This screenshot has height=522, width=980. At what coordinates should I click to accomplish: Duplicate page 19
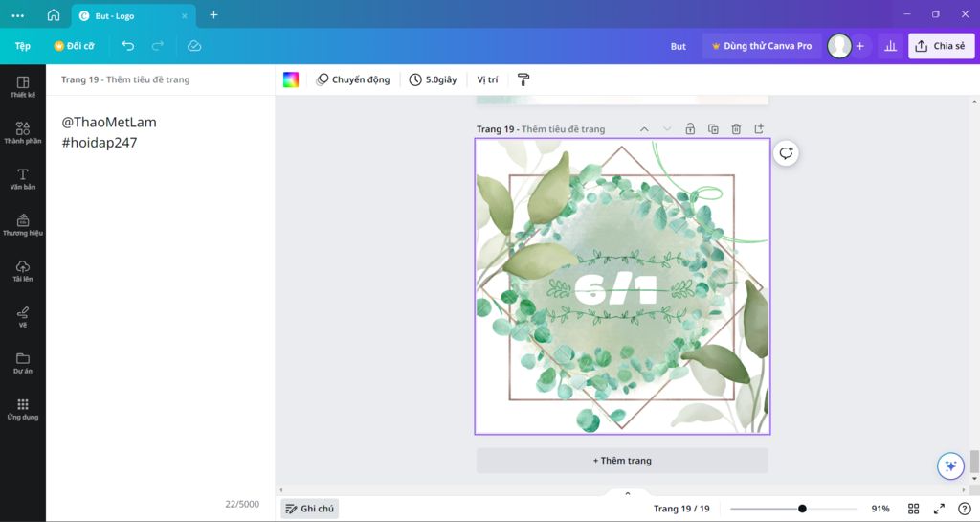(x=713, y=129)
